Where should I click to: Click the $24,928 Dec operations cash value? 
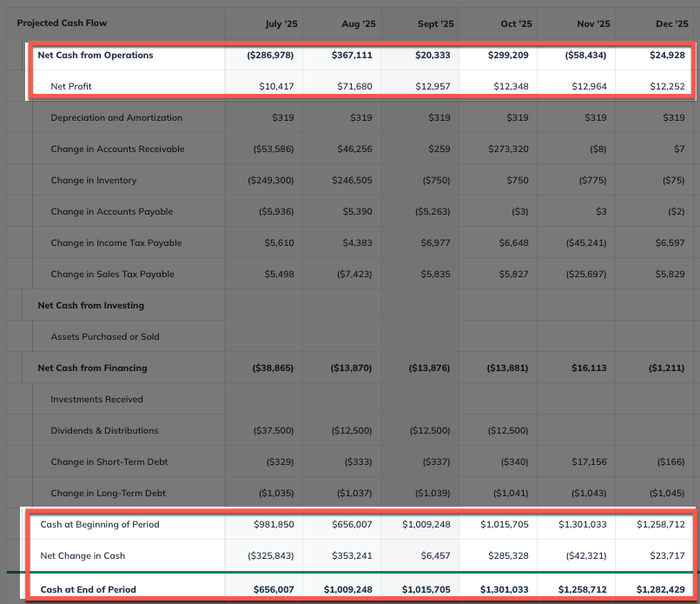pos(667,55)
